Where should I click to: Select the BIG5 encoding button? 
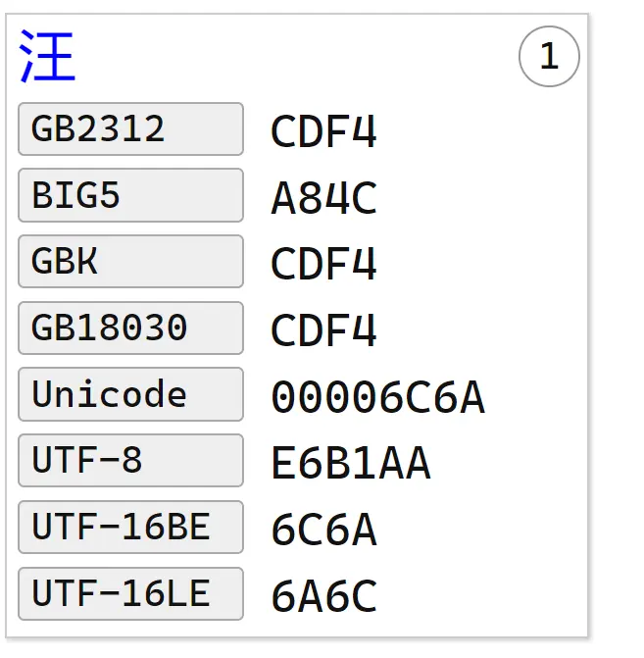click(130, 195)
